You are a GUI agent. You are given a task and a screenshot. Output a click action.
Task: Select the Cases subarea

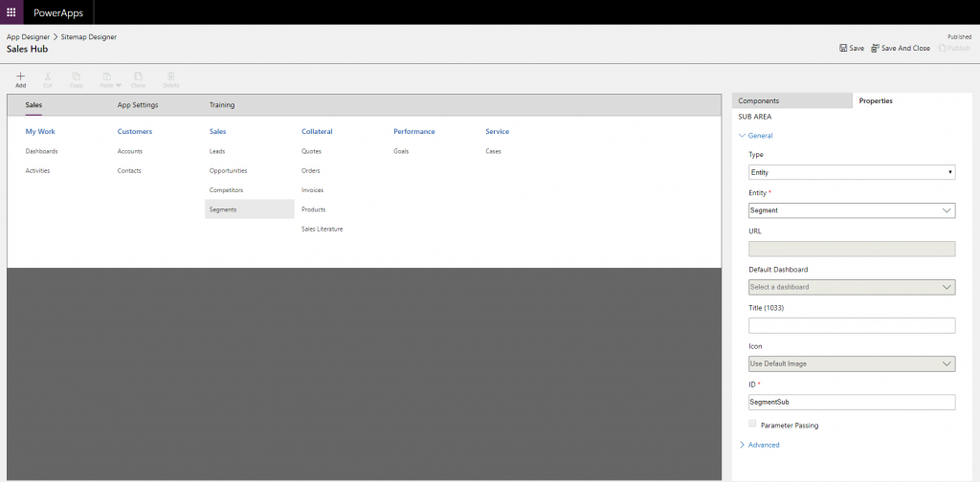[x=493, y=151]
